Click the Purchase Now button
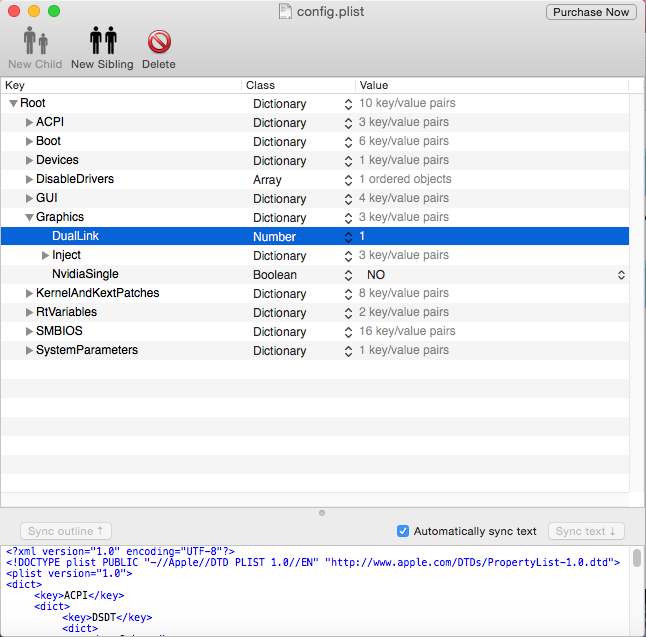Image resolution: width=646 pixels, height=637 pixels. [591, 12]
